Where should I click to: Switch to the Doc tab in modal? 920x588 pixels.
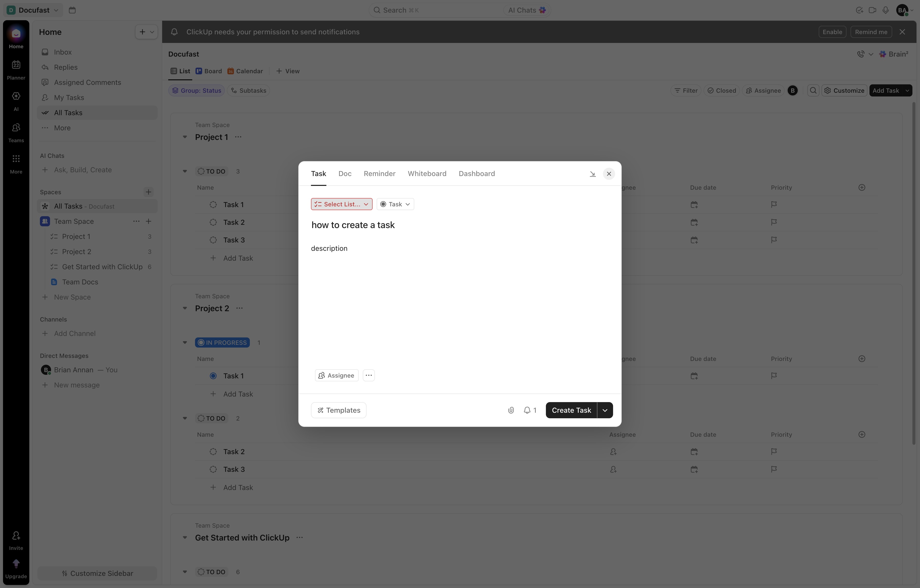[345, 174]
